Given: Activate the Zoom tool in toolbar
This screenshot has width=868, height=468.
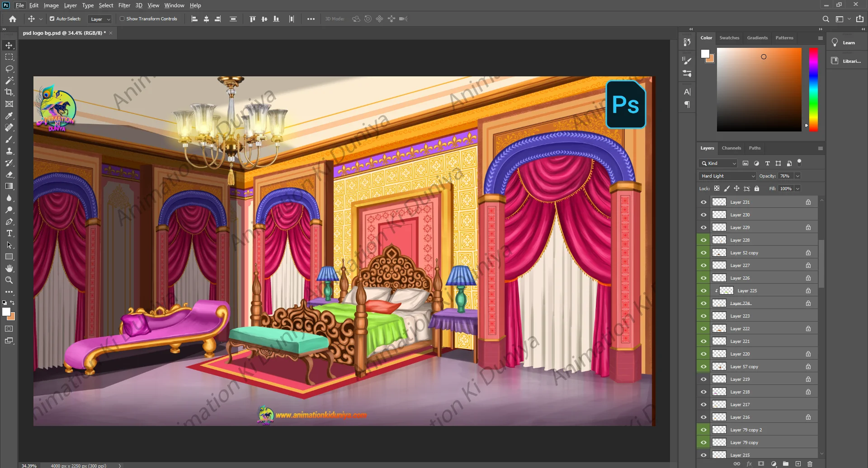Looking at the screenshot, I should pos(9,281).
